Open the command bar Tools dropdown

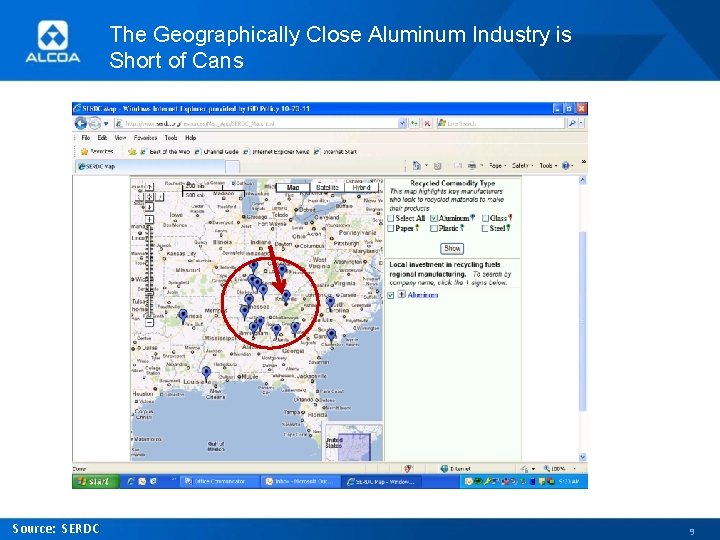[x=548, y=165]
